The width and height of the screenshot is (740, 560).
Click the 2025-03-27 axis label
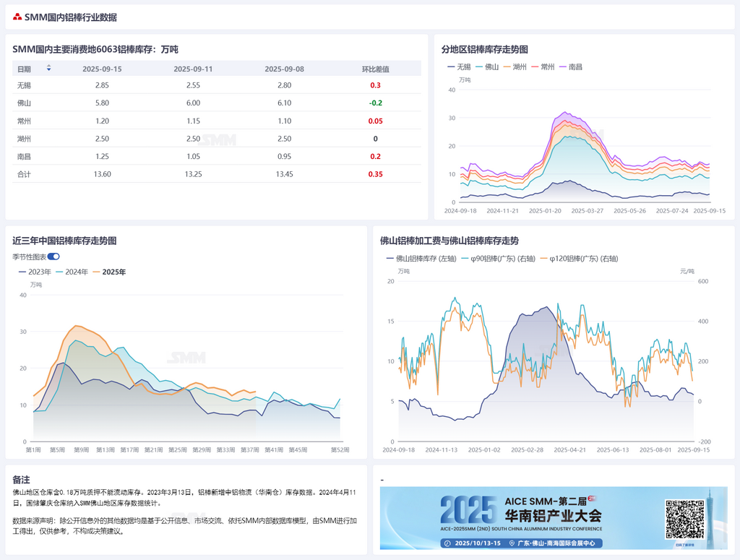tap(587, 211)
